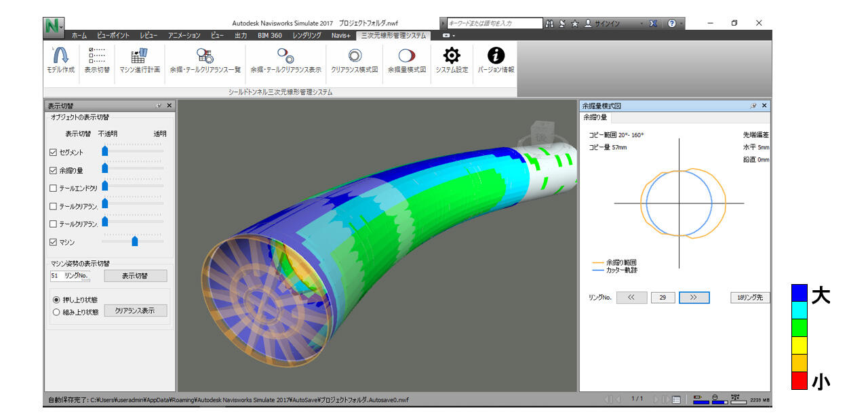Enable the テールエンドクリ checkbox

[x=54, y=188]
